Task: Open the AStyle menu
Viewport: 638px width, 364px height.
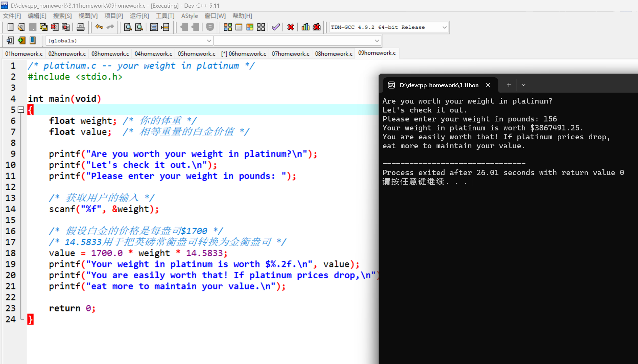Action: (x=189, y=16)
